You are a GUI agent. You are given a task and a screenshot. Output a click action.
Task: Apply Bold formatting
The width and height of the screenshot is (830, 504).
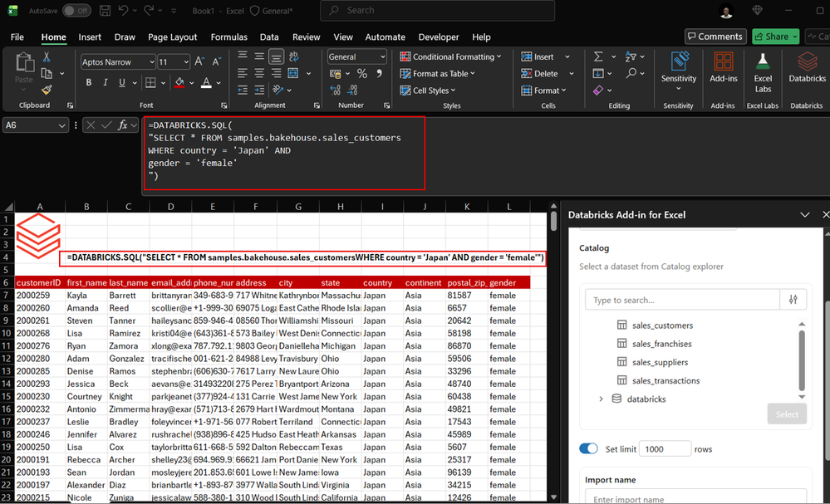point(88,82)
